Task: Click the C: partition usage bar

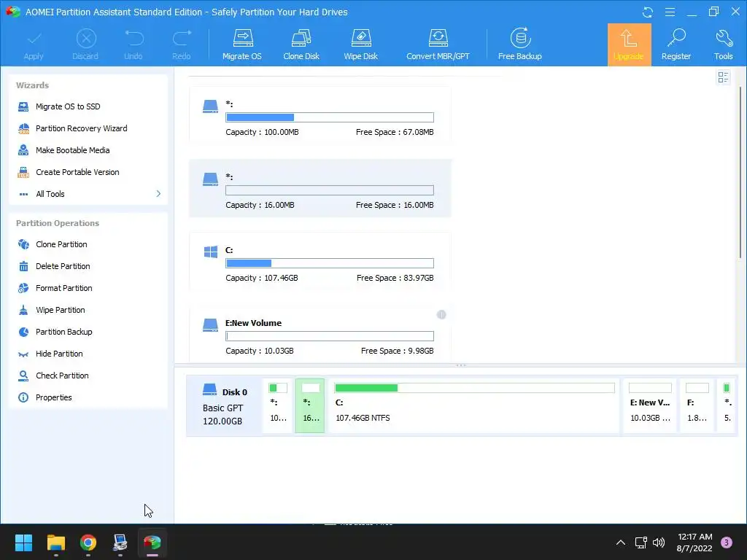Action: (330, 263)
